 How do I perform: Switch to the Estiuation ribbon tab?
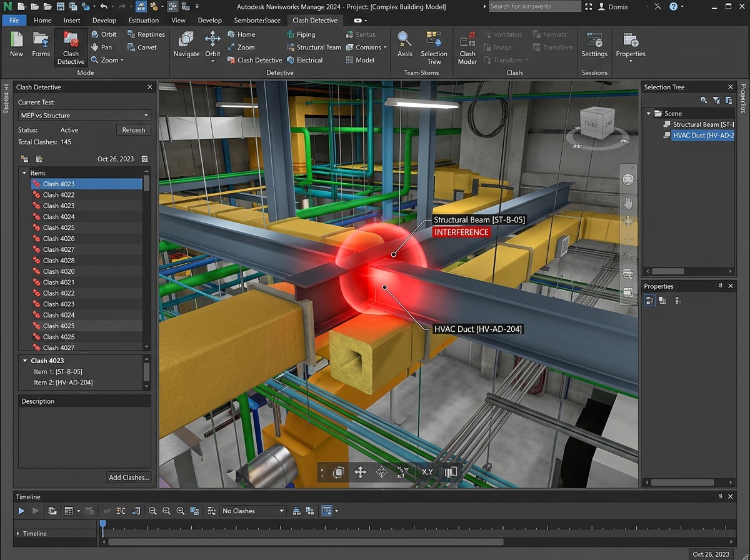[144, 20]
